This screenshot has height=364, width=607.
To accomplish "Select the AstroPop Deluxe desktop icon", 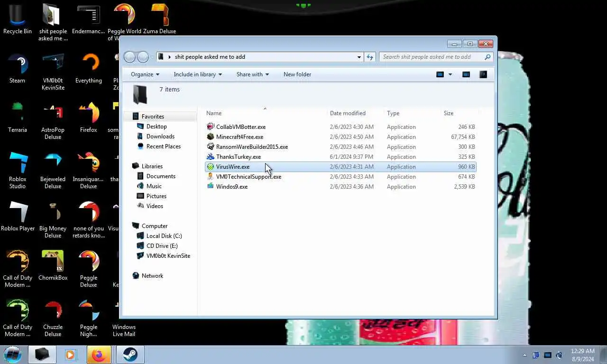I will [53, 121].
